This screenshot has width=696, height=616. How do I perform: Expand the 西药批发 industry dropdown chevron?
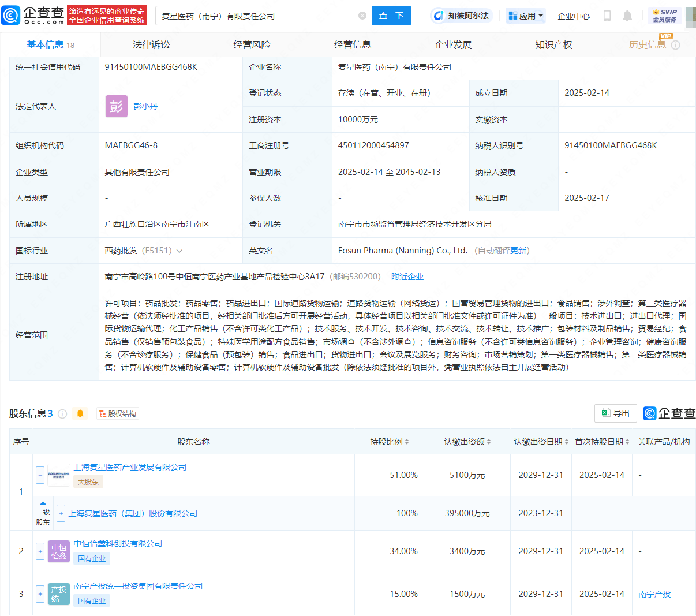(179, 251)
